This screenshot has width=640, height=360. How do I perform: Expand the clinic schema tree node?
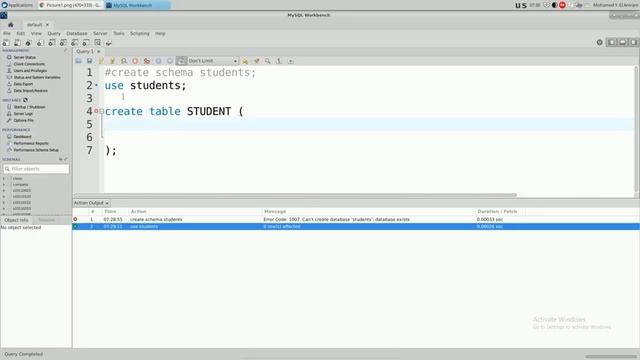click(x=4, y=178)
